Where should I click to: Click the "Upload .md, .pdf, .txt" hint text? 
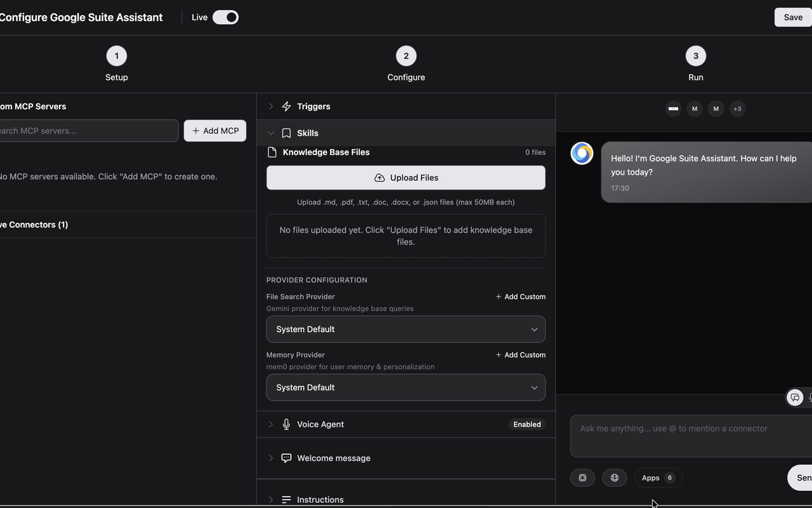click(x=406, y=202)
